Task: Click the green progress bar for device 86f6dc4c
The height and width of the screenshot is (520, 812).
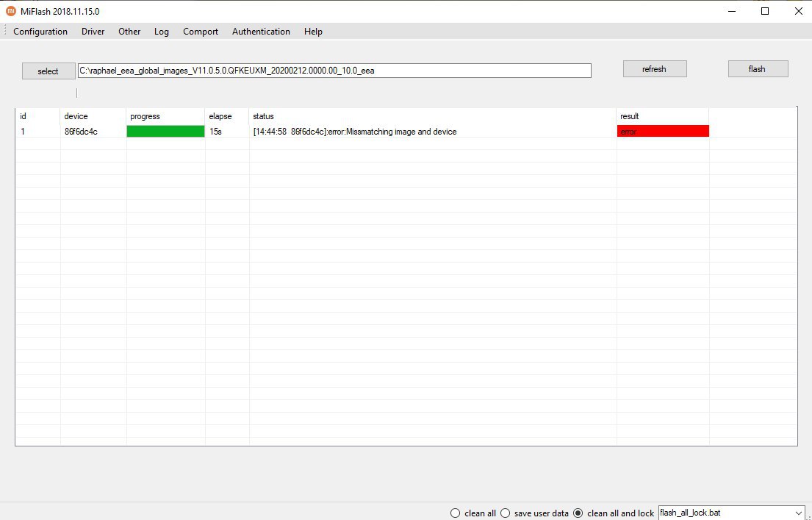Action: click(x=166, y=131)
